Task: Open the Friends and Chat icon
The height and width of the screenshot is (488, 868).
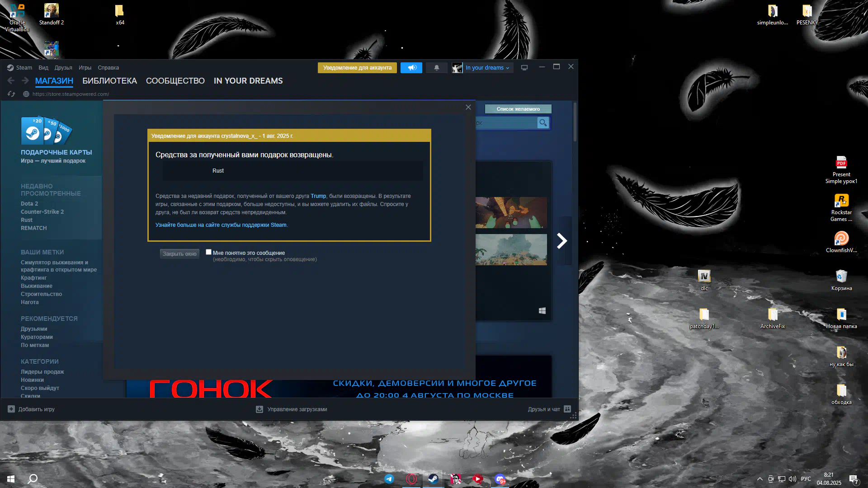Action: (567, 409)
